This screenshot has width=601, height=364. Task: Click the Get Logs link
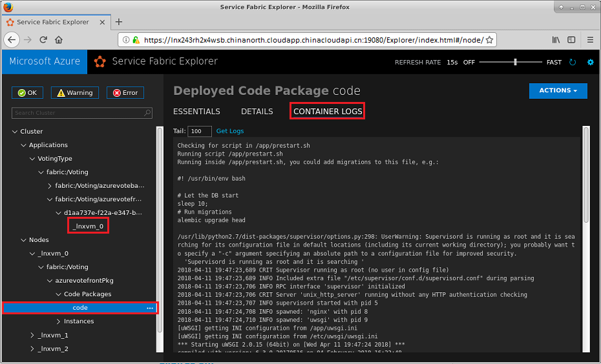pyautogui.click(x=229, y=132)
